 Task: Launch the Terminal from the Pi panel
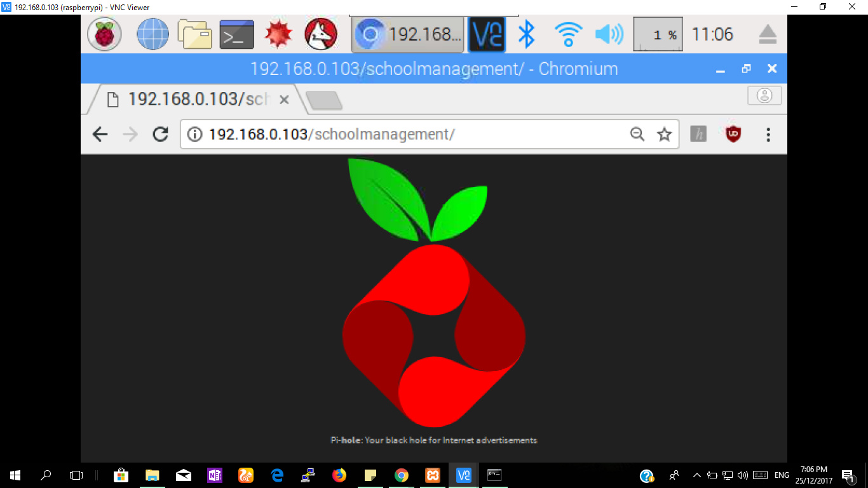pos(237,34)
